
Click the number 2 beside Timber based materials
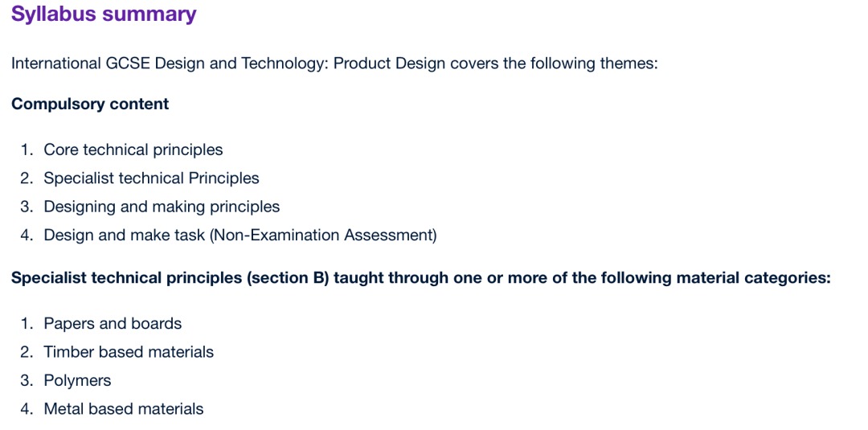[26, 352]
